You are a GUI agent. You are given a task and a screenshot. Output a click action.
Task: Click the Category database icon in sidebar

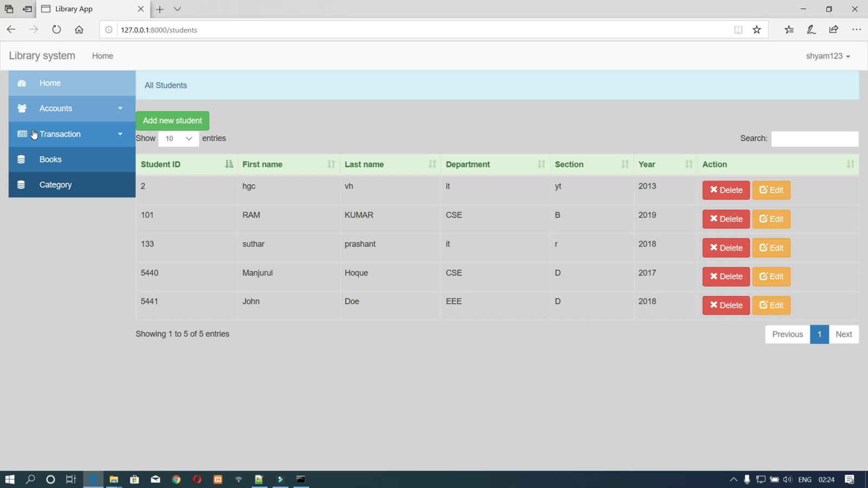click(x=21, y=185)
